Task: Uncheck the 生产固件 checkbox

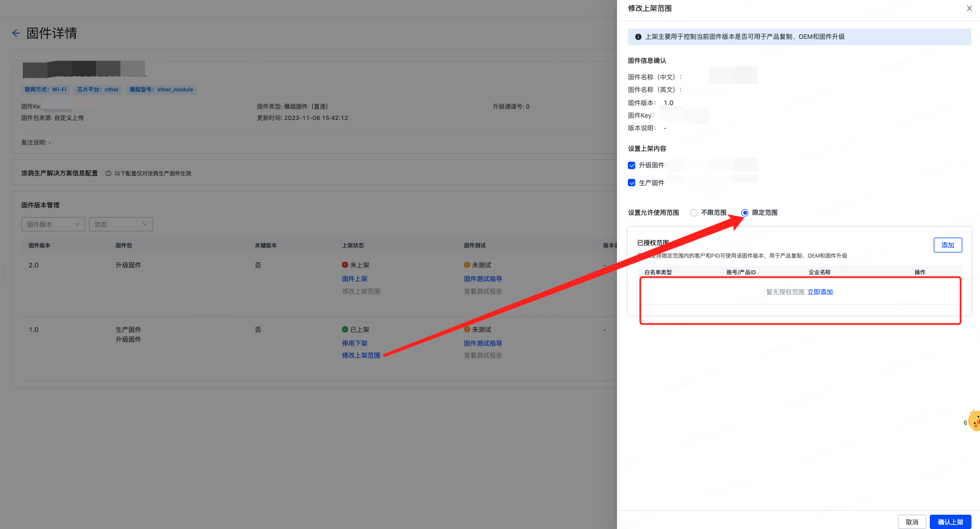Action: [632, 183]
